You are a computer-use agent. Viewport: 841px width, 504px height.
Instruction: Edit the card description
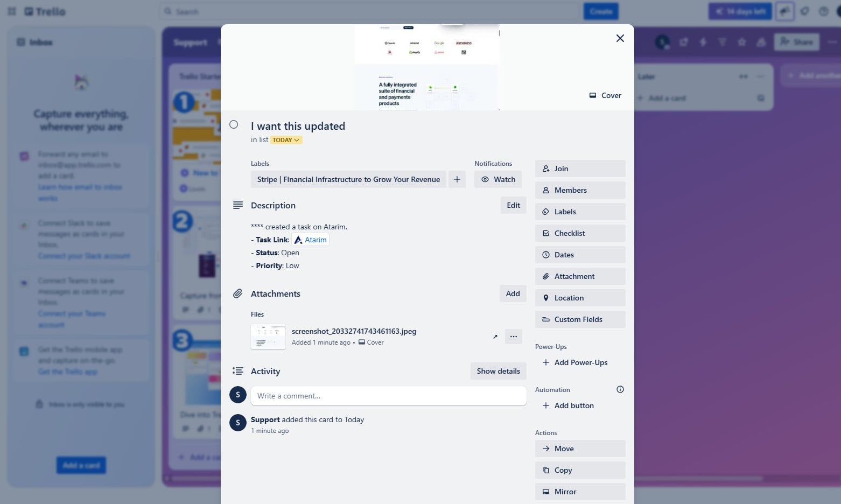click(x=513, y=205)
